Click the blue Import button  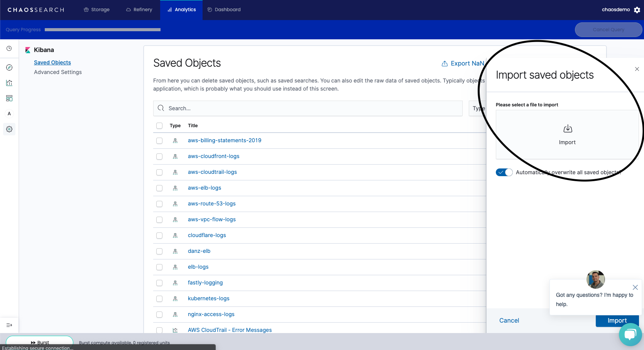(617, 321)
